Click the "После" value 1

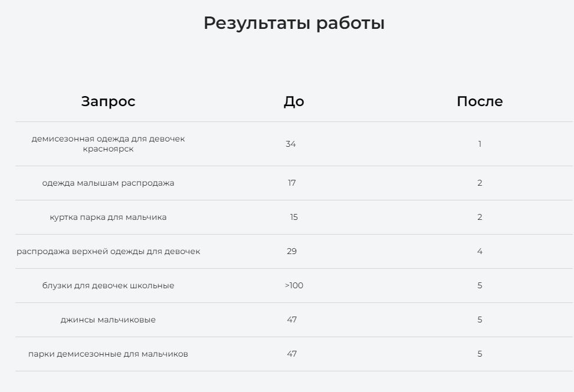click(480, 144)
